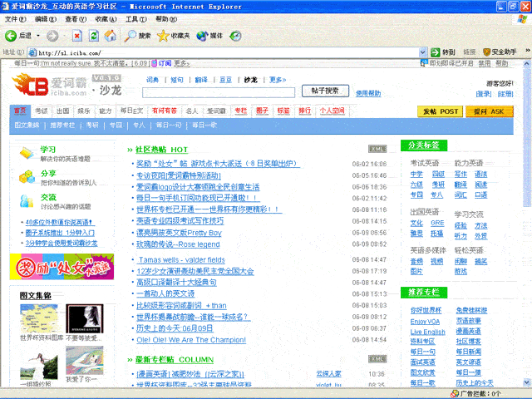Open the Live English column link
532x399 pixels.
tap(427, 332)
